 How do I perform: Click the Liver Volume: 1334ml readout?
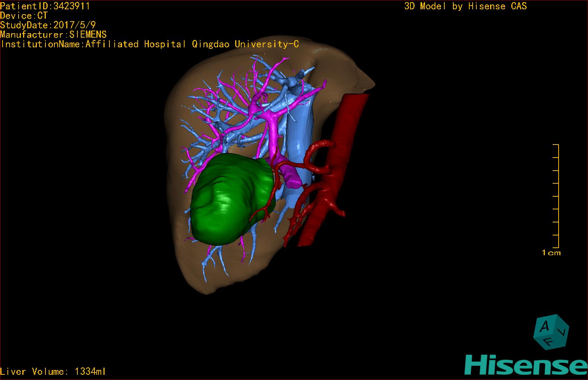point(53,371)
